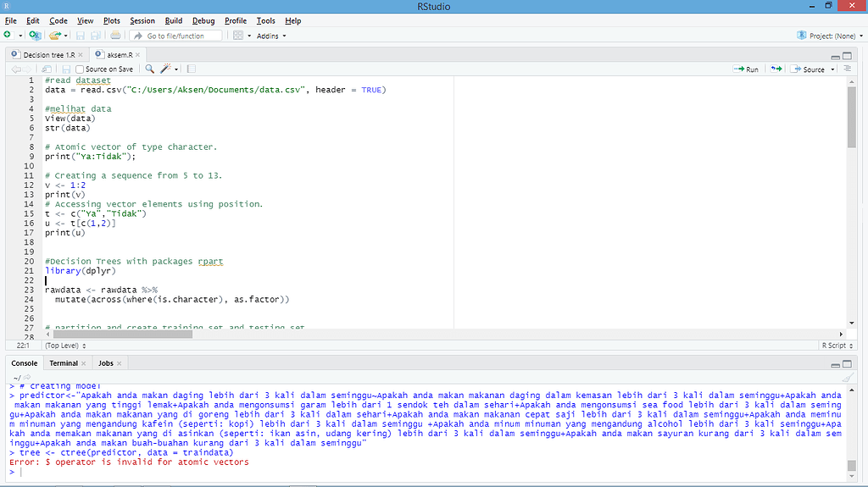Click the Run button
This screenshot has height=487, width=868.
coord(746,69)
